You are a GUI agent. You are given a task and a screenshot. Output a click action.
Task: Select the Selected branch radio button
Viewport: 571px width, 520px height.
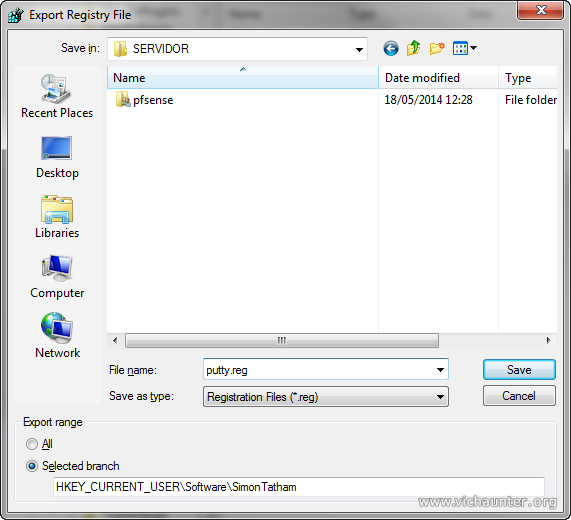[32, 466]
